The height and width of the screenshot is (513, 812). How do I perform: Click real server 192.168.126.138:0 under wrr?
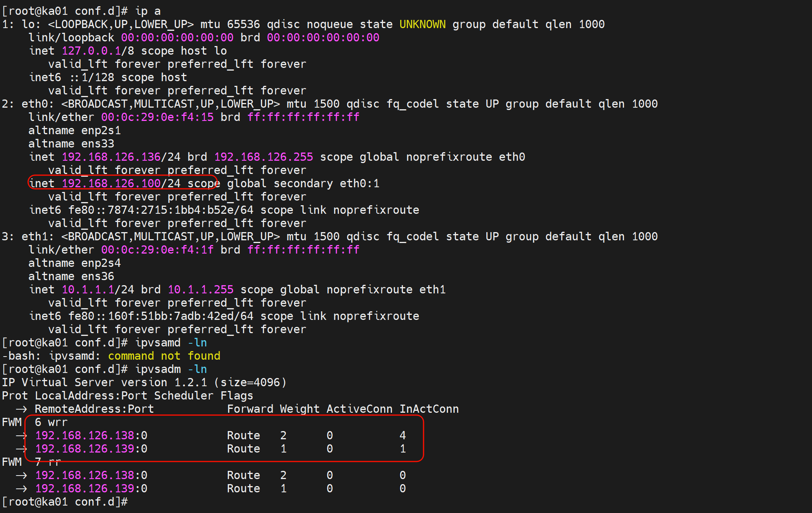tap(91, 435)
